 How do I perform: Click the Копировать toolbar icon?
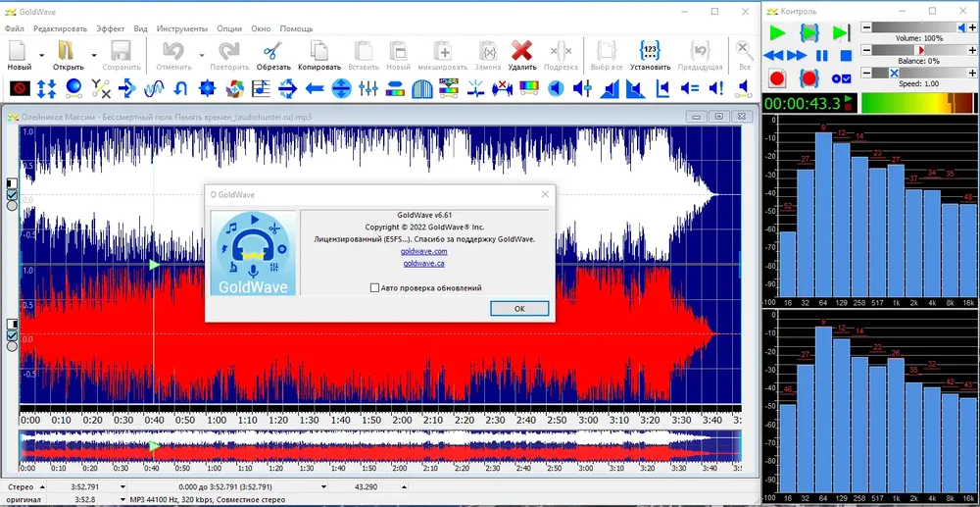tap(319, 51)
